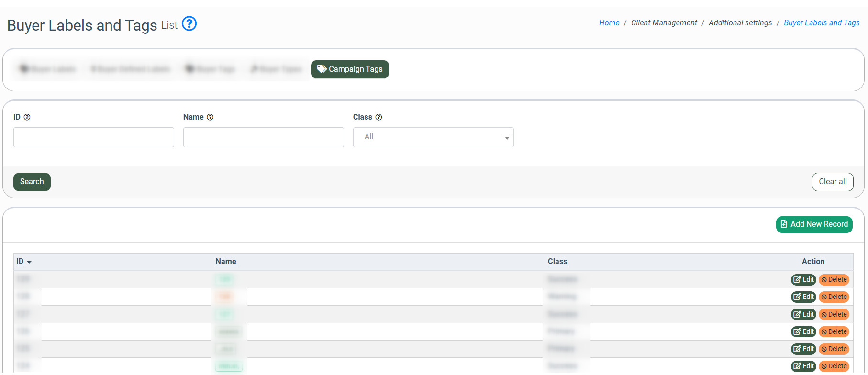The height and width of the screenshot is (375, 868).
Task: Delete the first row record
Action: pos(834,280)
